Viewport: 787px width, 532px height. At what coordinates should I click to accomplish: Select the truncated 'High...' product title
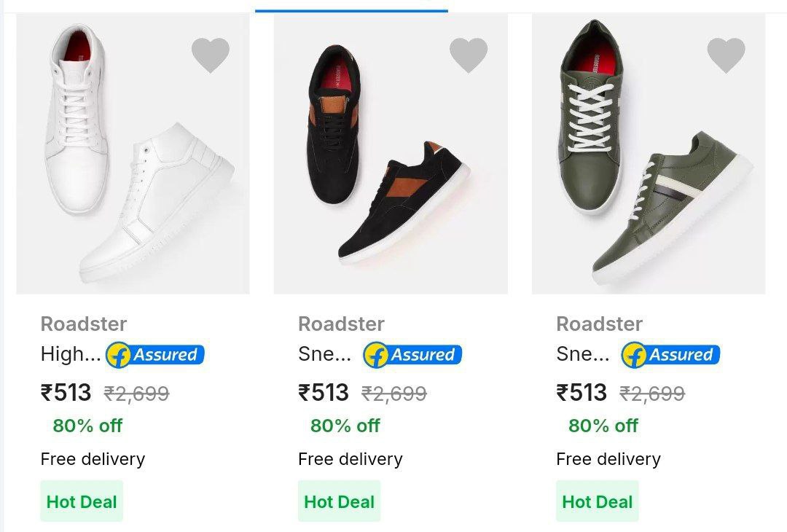[71, 355]
